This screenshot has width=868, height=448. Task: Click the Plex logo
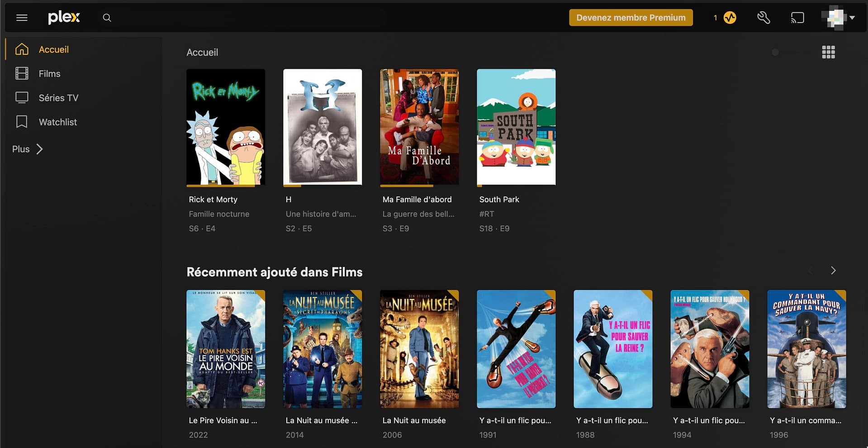coord(64,18)
